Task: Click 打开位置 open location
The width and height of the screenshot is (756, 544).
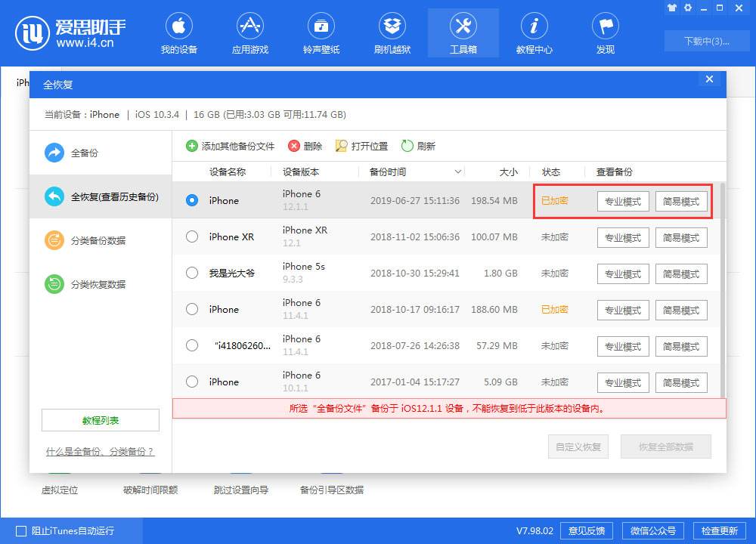Action: 361,146
